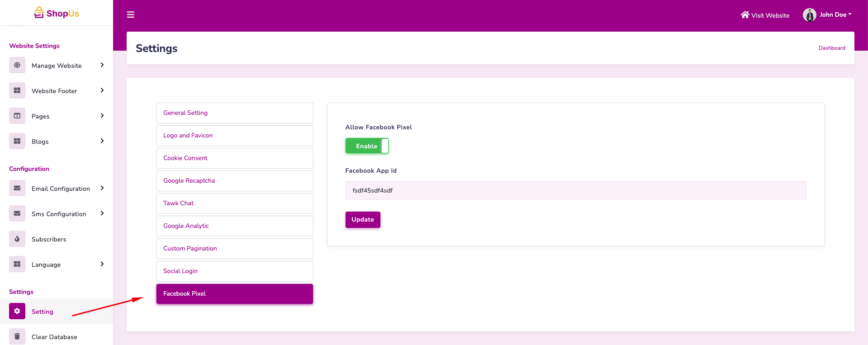Click the Website Footer grid icon

pos(17,90)
